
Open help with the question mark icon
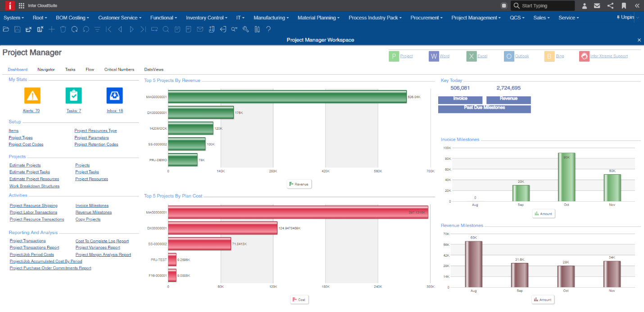268,29
